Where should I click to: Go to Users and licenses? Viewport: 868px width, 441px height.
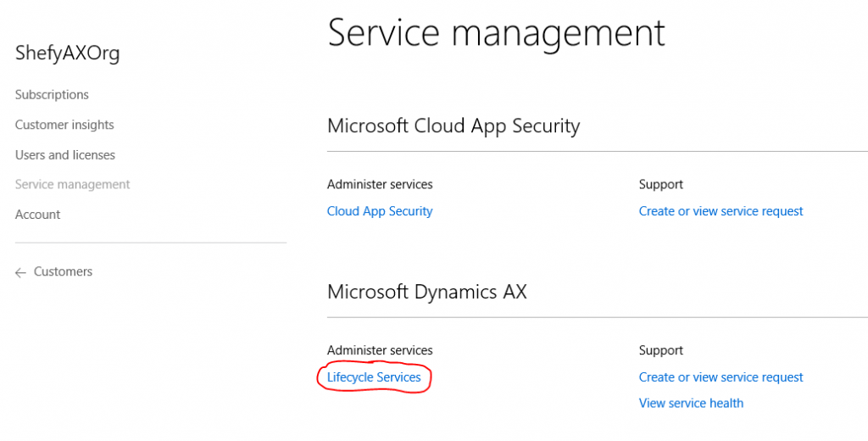tap(65, 155)
